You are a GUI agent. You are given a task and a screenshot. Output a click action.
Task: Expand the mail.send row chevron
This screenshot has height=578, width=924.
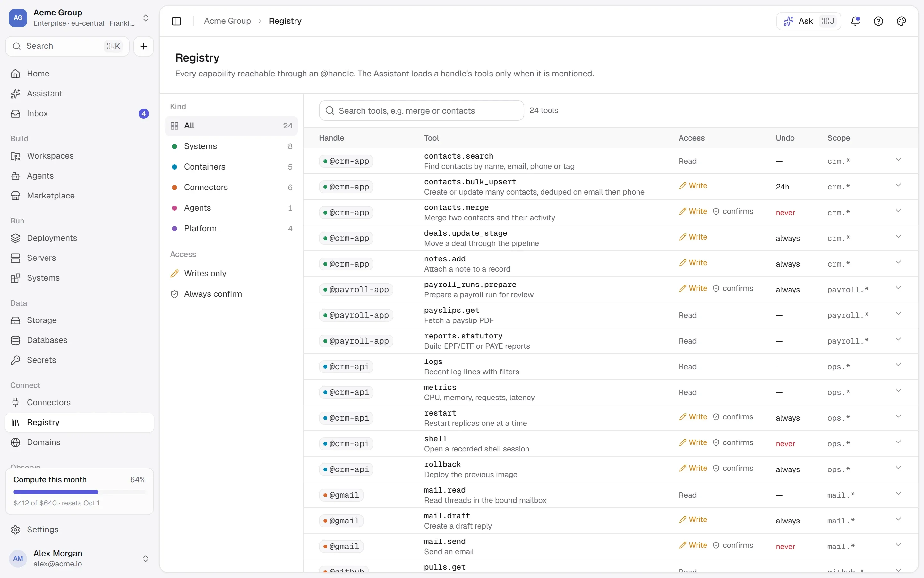point(898,545)
